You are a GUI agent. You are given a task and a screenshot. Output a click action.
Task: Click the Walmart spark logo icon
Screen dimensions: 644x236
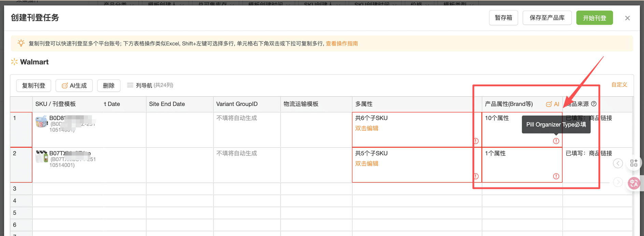[x=14, y=62]
